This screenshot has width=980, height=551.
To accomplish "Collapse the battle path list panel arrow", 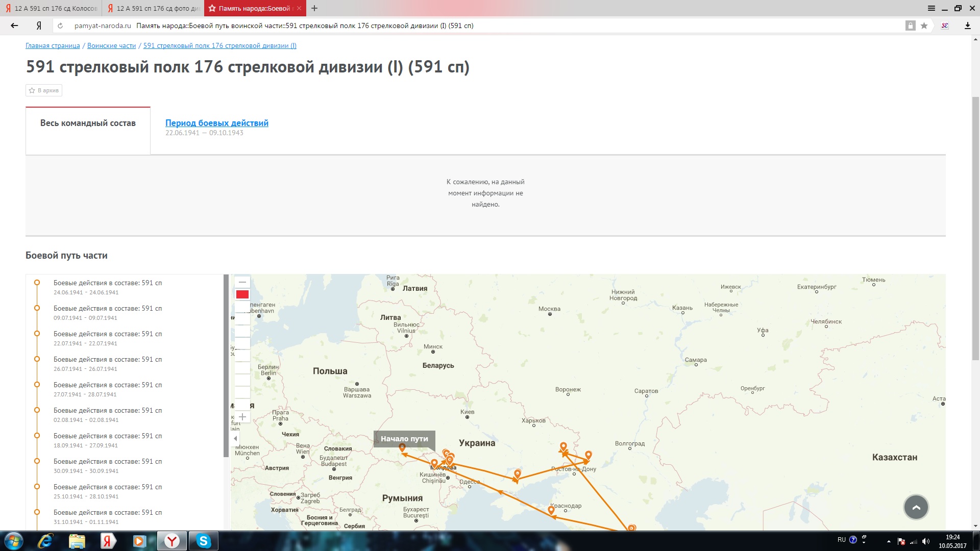I will click(x=235, y=438).
